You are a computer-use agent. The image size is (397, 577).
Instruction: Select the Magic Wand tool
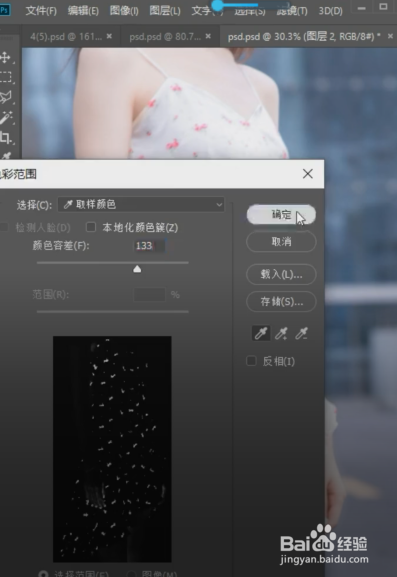point(5,117)
